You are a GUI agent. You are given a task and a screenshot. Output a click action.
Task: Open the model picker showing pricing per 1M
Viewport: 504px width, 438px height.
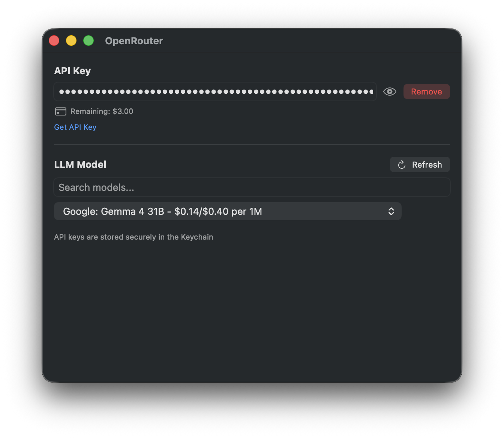[x=228, y=211]
